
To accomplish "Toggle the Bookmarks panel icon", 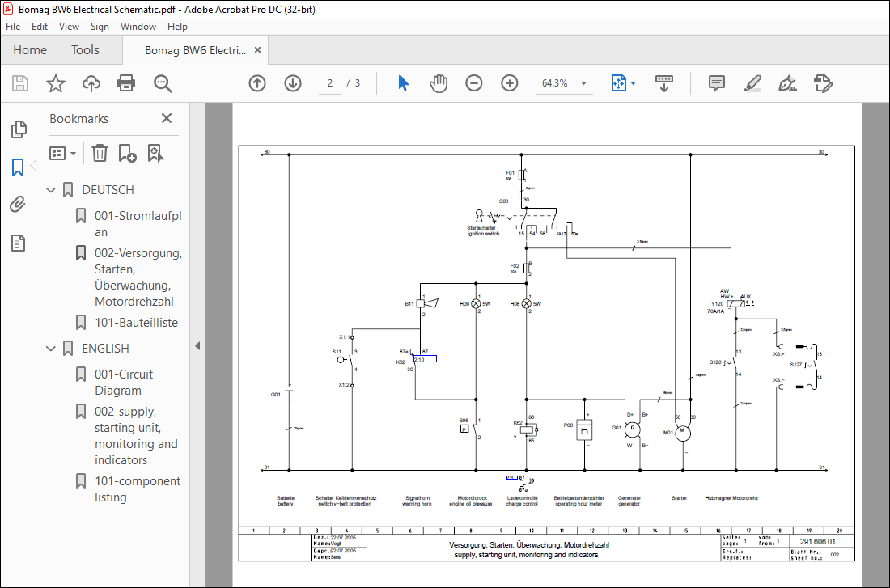I will click(x=18, y=167).
